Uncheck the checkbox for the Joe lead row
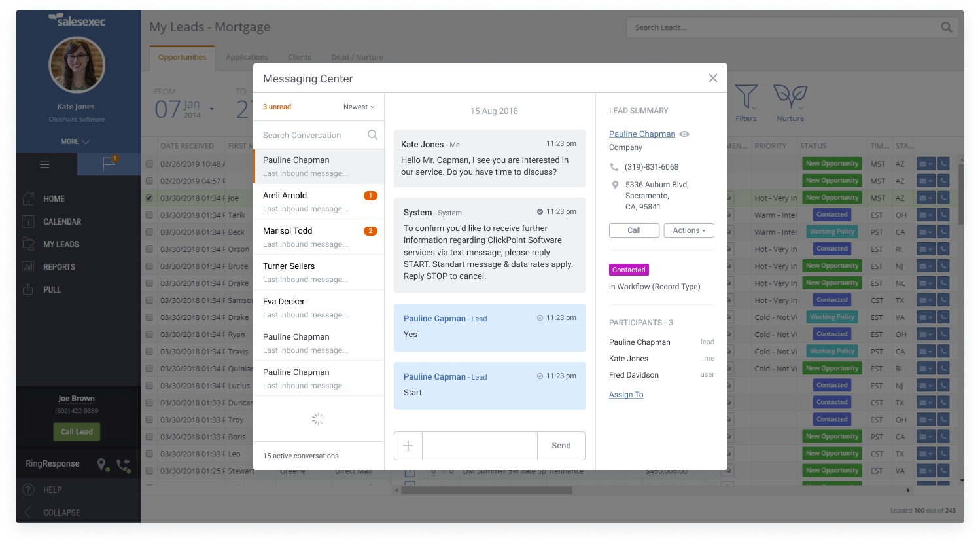 tap(149, 198)
